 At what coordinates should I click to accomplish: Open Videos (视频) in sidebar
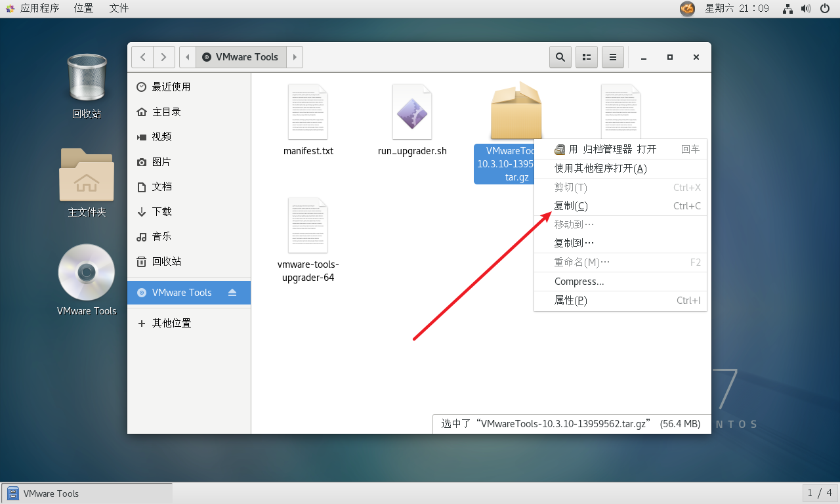(189, 136)
